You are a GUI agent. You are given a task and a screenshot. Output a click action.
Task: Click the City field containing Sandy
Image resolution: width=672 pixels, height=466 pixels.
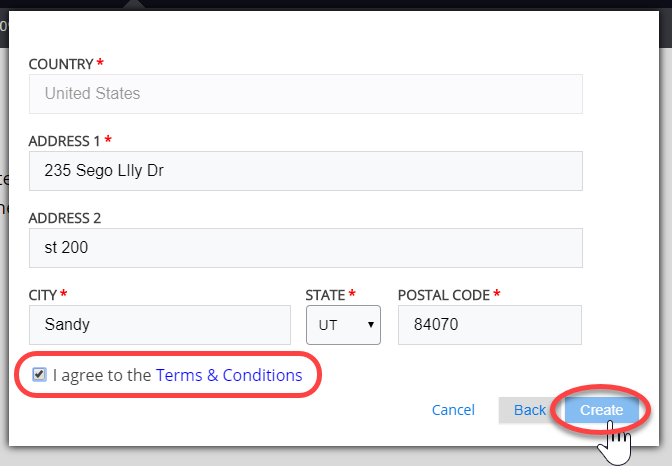[160, 325]
